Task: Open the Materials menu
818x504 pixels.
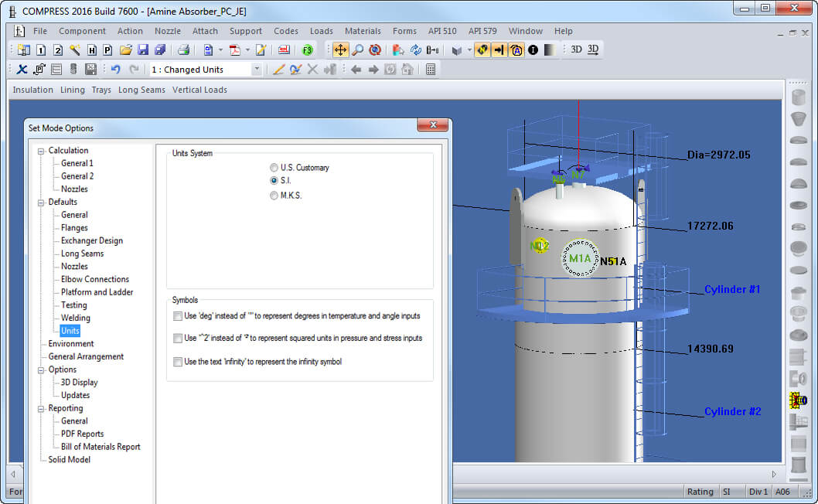Action: (x=363, y=31)
